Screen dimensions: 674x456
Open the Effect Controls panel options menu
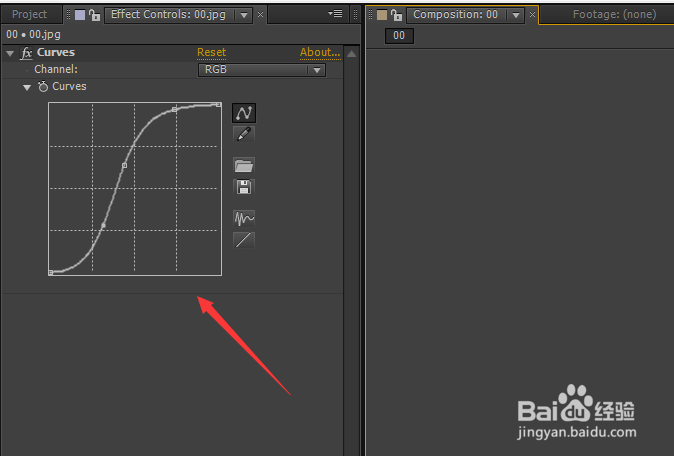335,14
